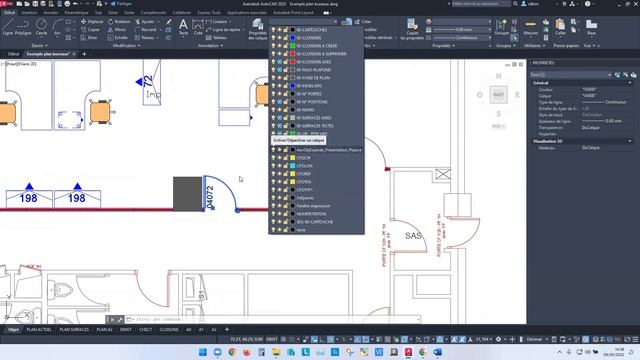Expand the Annotation panel dropdown
The height and width of the screenshot is (360, 640).
tap(211, 46)
